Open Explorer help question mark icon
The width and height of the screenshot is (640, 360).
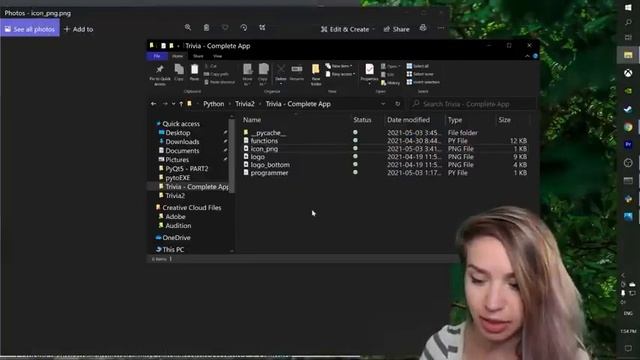[x=535, y=56]
